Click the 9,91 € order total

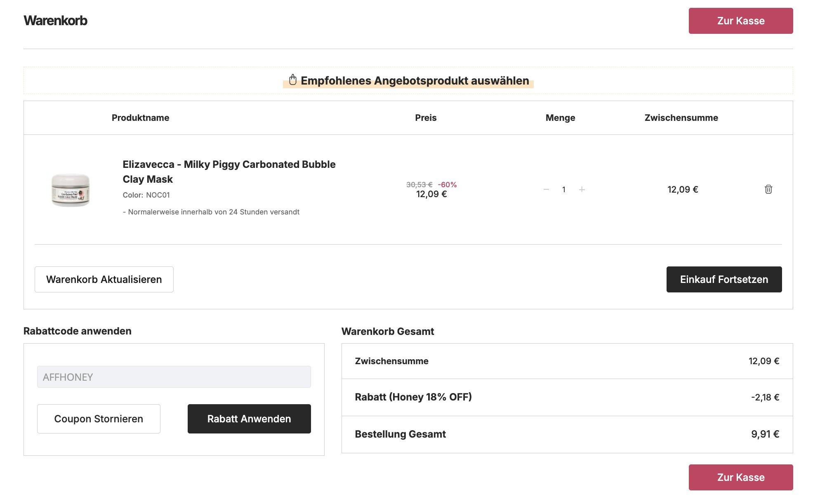click(x=765, y=434)
